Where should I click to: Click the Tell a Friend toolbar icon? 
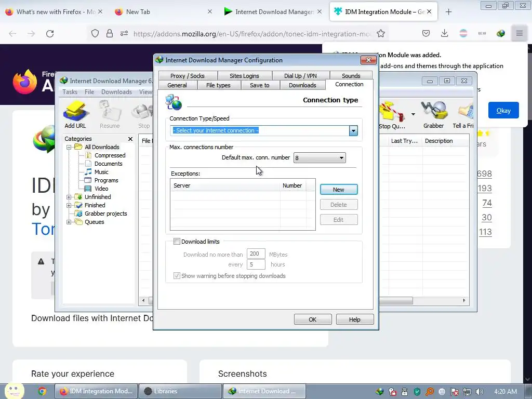tap(463, 115)
